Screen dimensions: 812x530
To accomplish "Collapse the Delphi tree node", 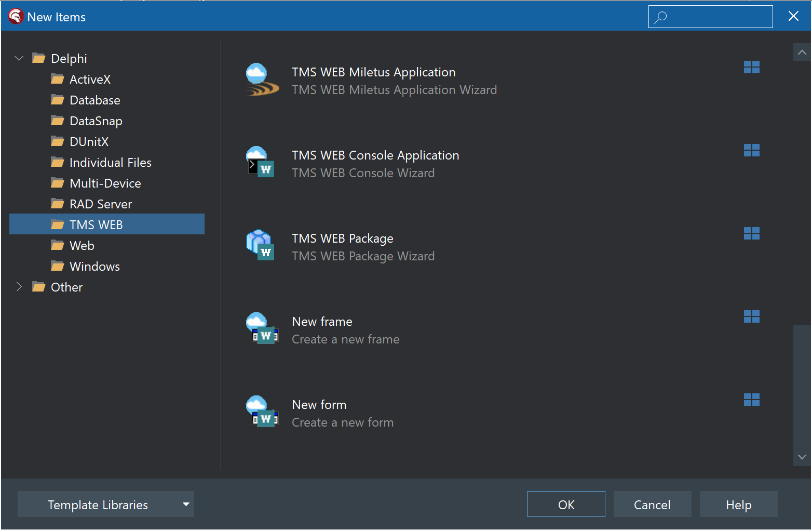I will coord(19,58).
